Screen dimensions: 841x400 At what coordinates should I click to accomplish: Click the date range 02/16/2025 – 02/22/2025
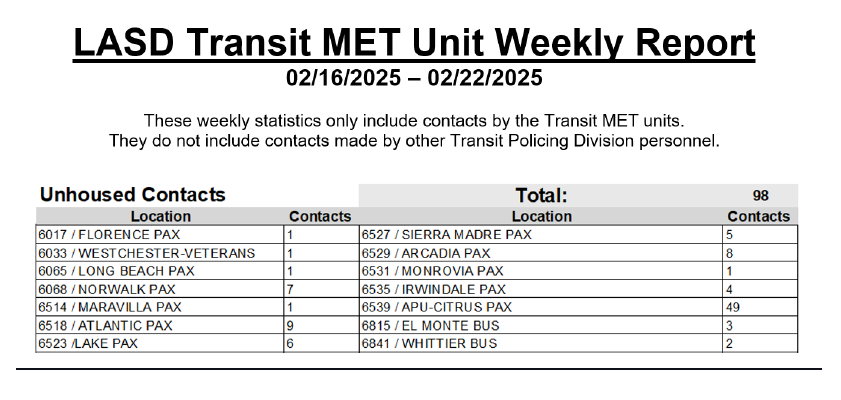(x=414, y=76)
